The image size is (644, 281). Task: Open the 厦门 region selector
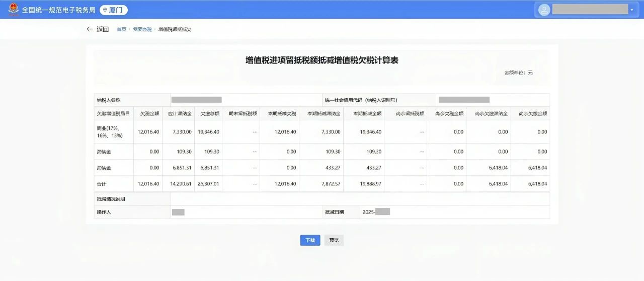(x=114, y=10)
